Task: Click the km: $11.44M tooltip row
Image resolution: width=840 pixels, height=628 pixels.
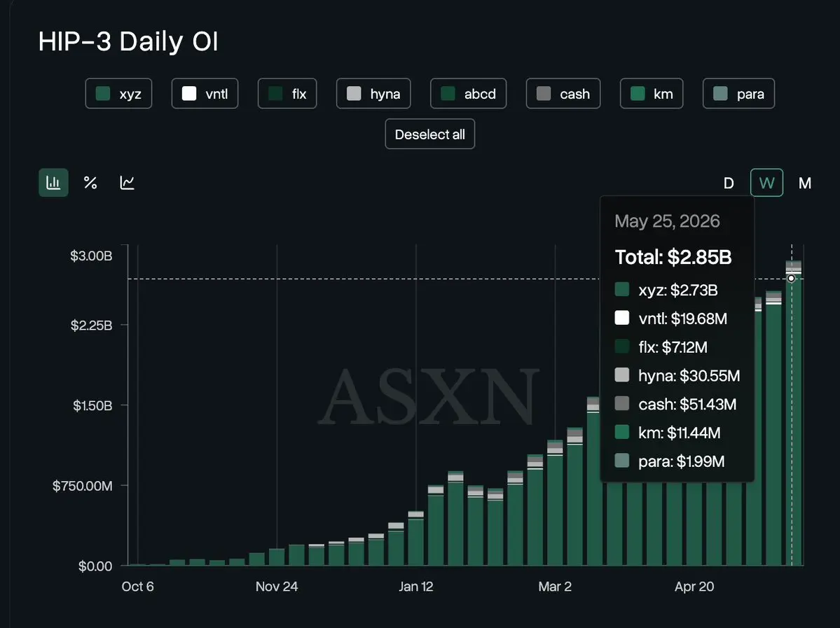Action: coord(668,433)
